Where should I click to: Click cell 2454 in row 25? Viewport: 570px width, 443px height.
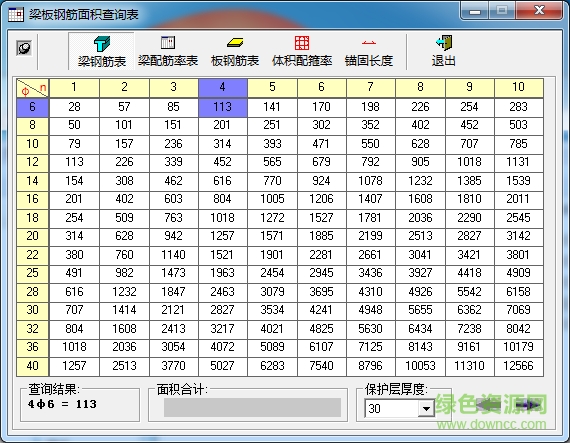click(272, 273)
